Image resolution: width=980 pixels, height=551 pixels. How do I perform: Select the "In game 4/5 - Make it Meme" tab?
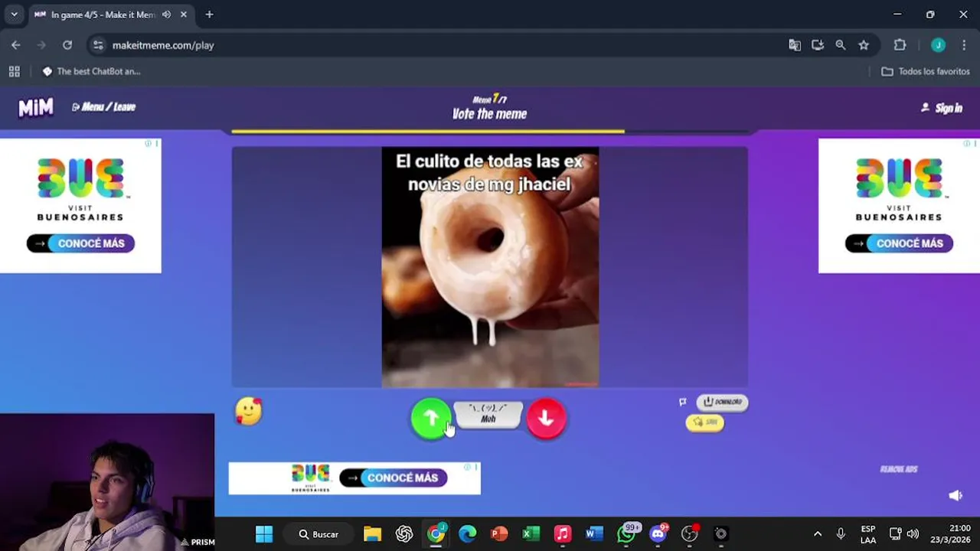103,15
